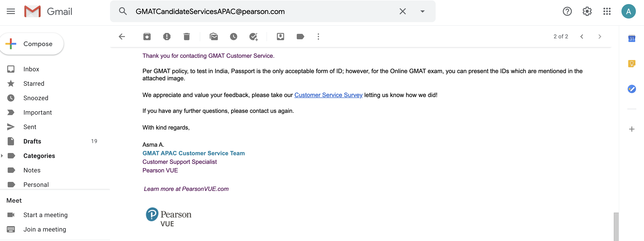
Task: Switch to the Starred folder
Action: coord(34,83)
